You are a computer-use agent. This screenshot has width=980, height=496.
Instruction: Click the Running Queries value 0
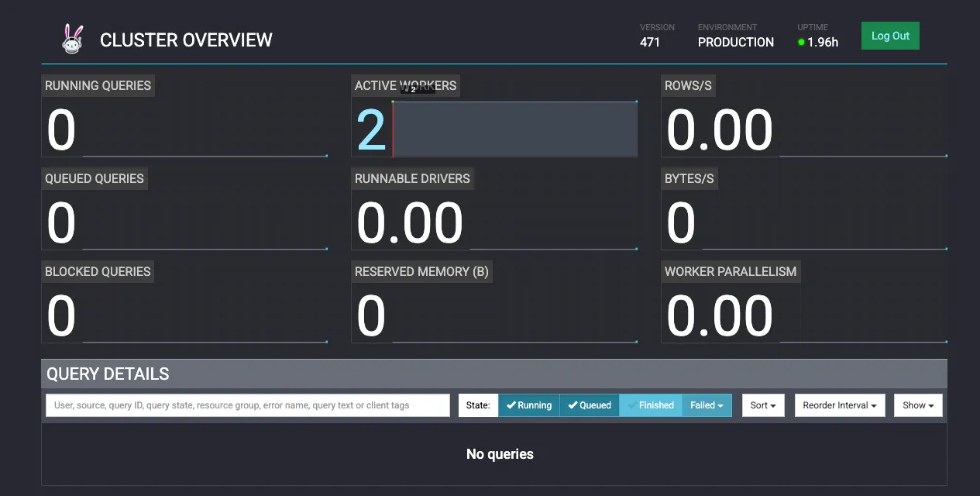pos(61,130)
